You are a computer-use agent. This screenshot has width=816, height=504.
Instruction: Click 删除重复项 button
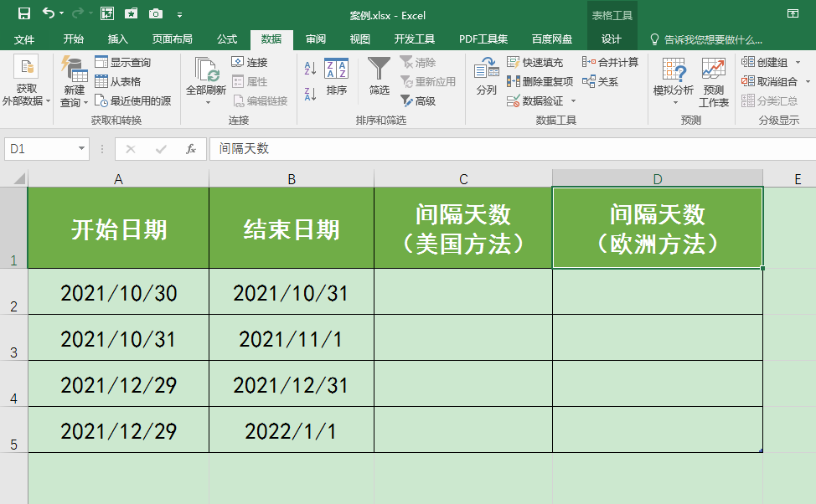coord(540,82)
